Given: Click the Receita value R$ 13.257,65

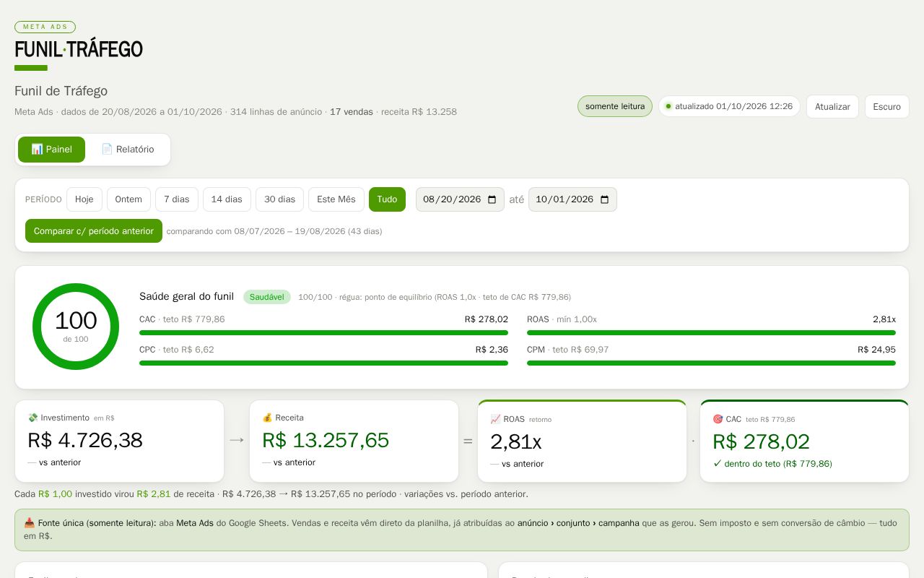Looking at the screenshot, I should tap(326, 440).
